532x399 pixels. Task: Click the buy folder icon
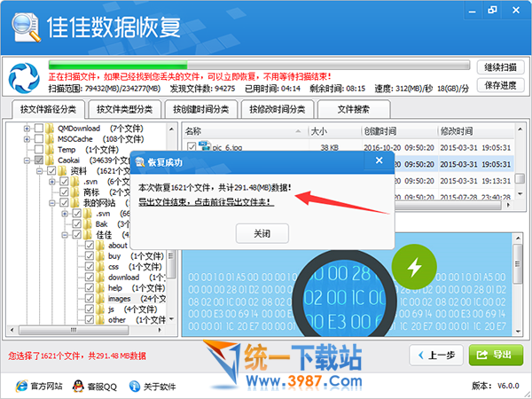pyautogui.click(x=100, y=256)
